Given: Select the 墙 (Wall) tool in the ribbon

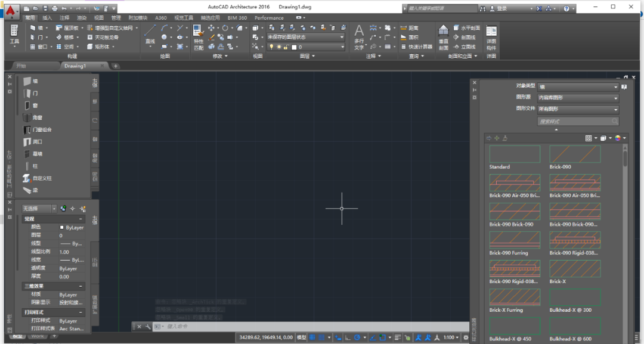Looking at the screenshot, I should (36, 28).
